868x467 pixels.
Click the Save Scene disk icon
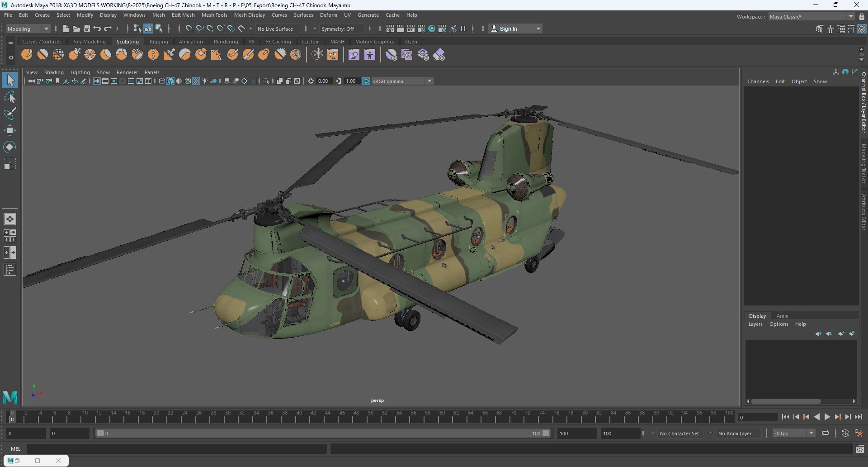87,29
